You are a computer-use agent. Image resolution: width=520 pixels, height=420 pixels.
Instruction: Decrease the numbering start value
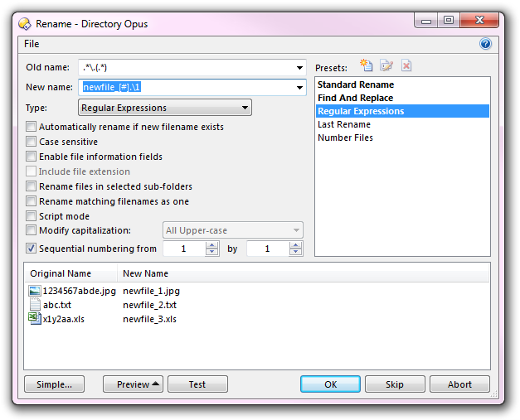(x=212, y=252)
